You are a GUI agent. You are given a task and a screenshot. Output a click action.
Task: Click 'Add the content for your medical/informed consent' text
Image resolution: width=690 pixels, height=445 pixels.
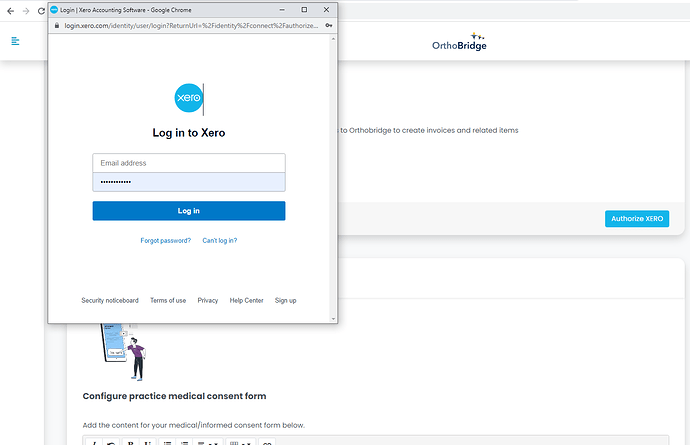click(x=194, y=425)
